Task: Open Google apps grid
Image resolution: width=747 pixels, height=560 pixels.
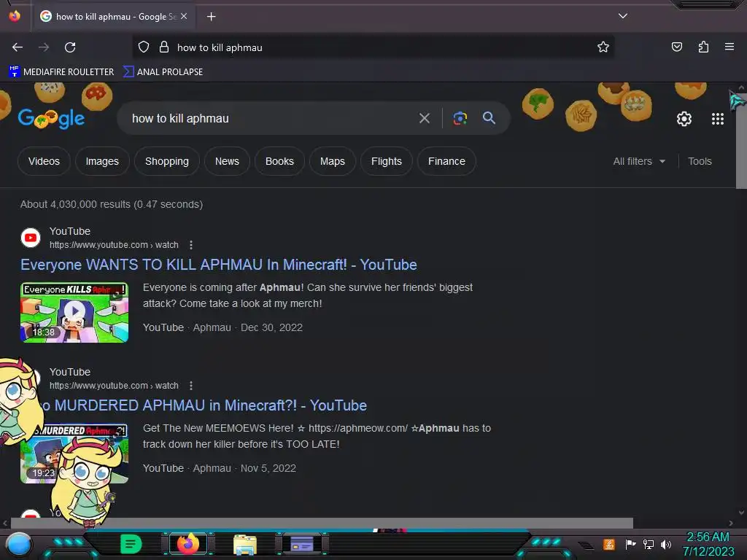Action: [718, 119]
